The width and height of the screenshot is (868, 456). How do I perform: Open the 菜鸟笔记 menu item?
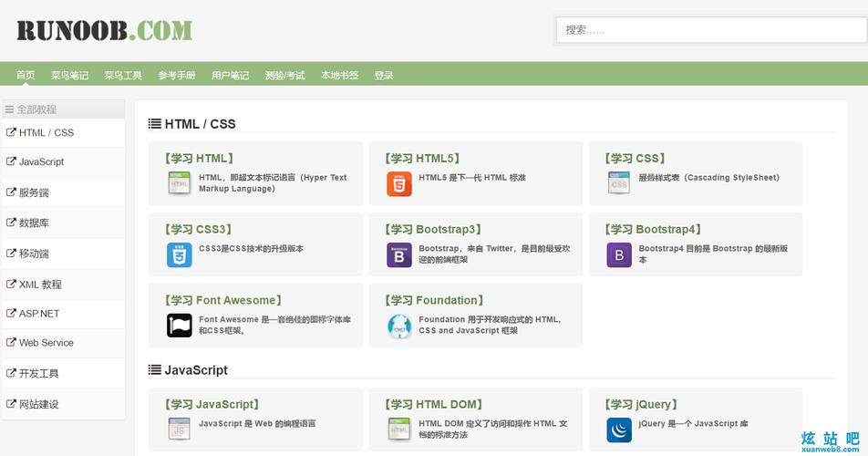69,75
